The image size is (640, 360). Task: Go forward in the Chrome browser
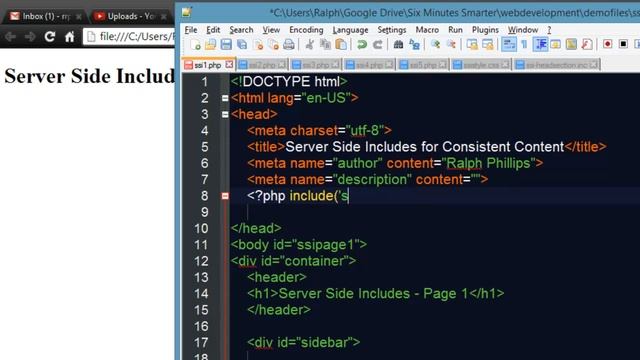point(30,37)
